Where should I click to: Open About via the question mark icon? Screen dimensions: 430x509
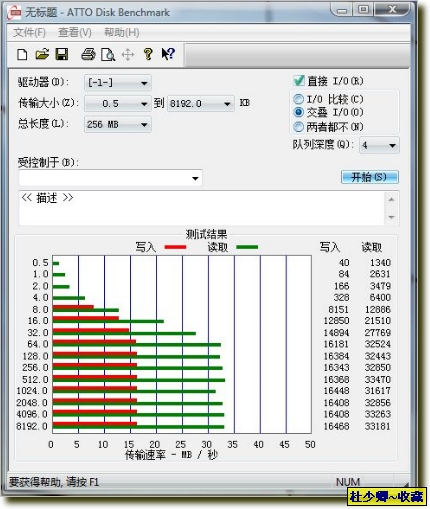pyautogui.click(x=148, y=54)
